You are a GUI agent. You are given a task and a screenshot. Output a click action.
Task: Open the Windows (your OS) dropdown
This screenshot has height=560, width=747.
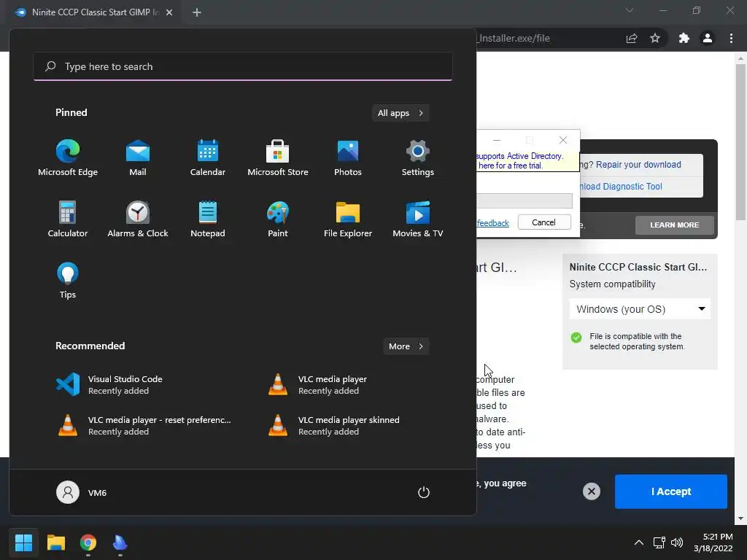(640, 309)
